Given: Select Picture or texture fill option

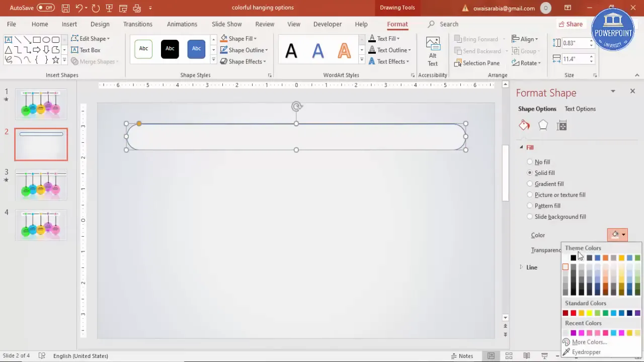Looking at the screenshot, I should pyautogui.click(x=556, y=195).
